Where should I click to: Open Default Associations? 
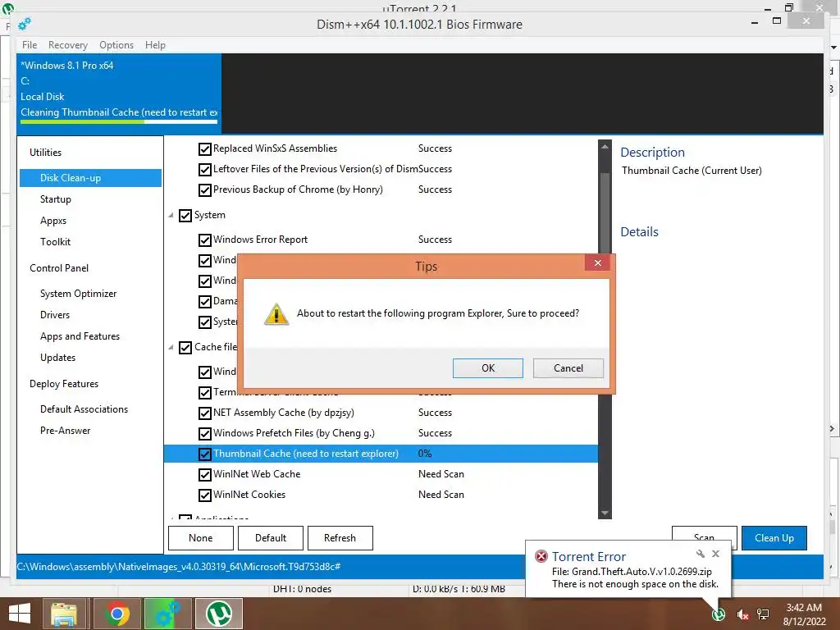pos(84,409)
